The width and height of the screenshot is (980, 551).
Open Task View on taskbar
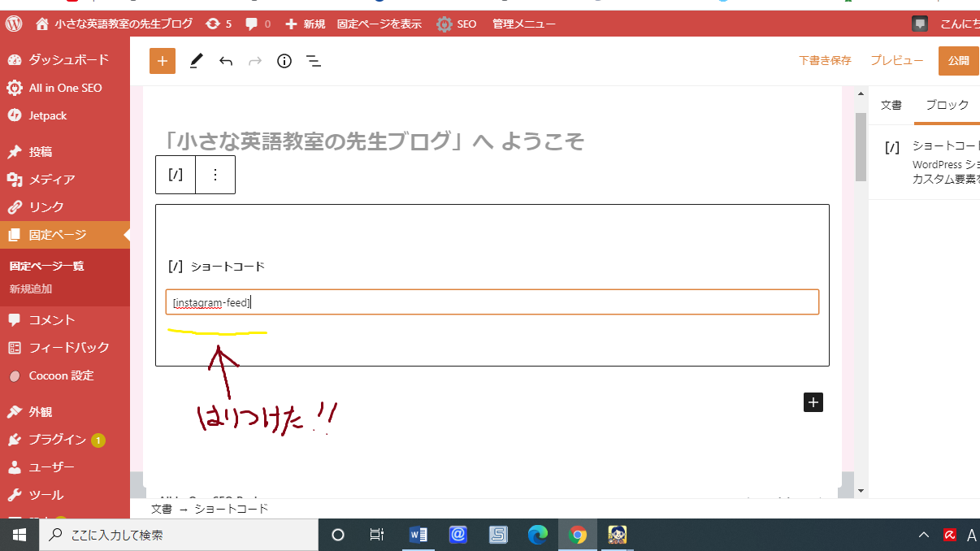(x=377, y=535)
